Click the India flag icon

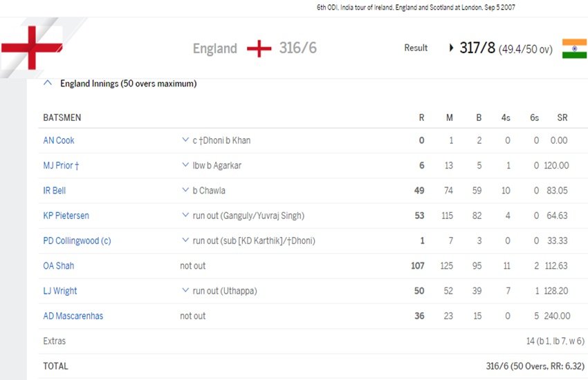(574, 48)
